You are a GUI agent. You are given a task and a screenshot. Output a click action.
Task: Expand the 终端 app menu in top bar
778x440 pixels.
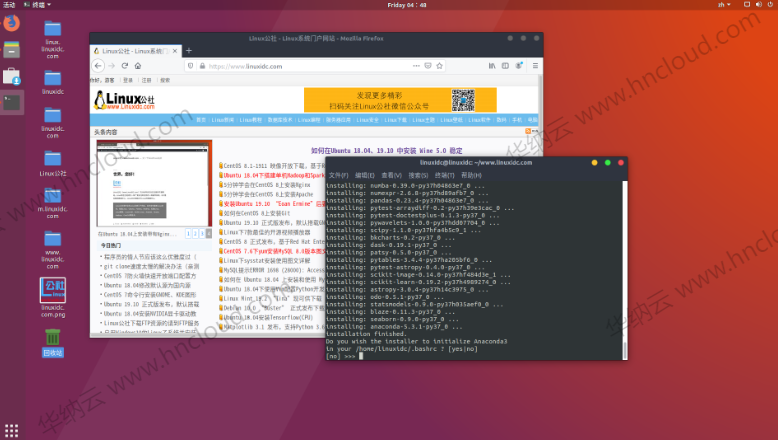click(x=38, y=4)
